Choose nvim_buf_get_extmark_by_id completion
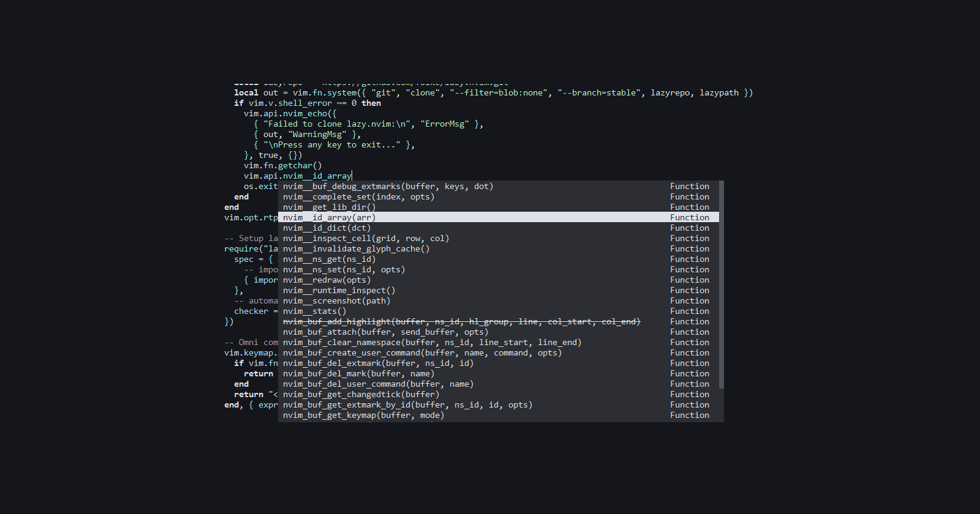 click(x=499, y=404)
